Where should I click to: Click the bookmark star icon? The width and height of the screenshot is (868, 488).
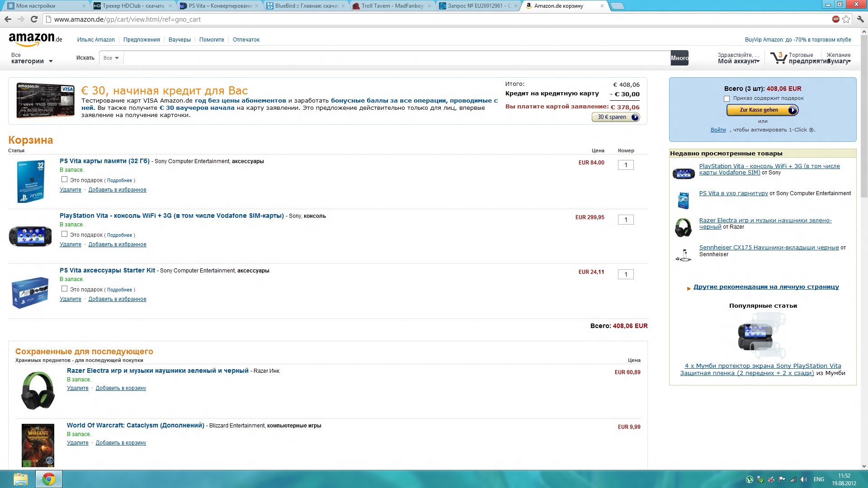846,19
